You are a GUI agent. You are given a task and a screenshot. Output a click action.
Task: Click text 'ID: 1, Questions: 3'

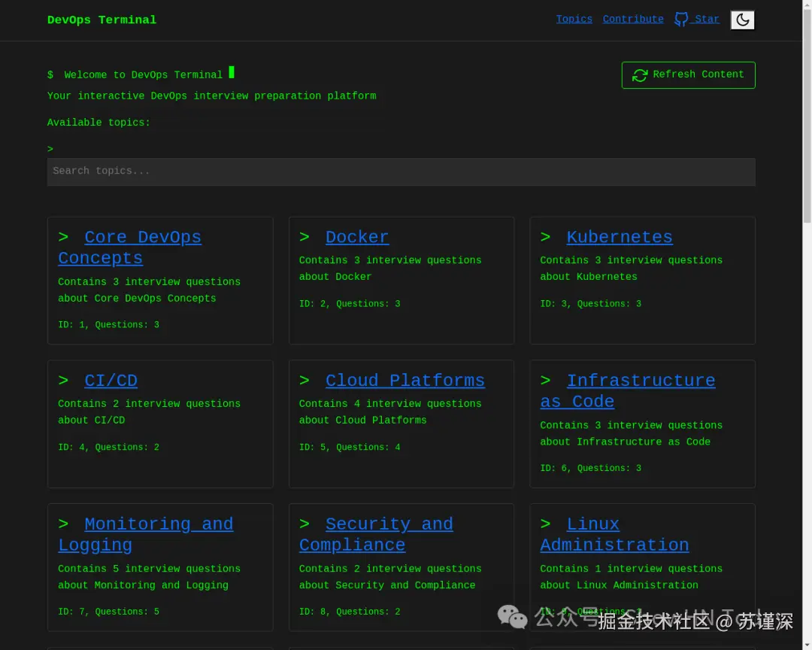tap(108, 325)
